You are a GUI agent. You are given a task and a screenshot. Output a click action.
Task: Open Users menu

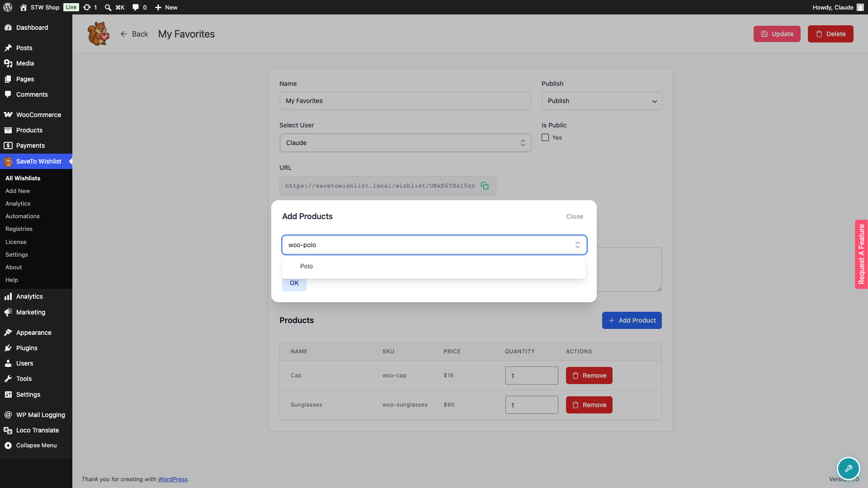[36, 363]
